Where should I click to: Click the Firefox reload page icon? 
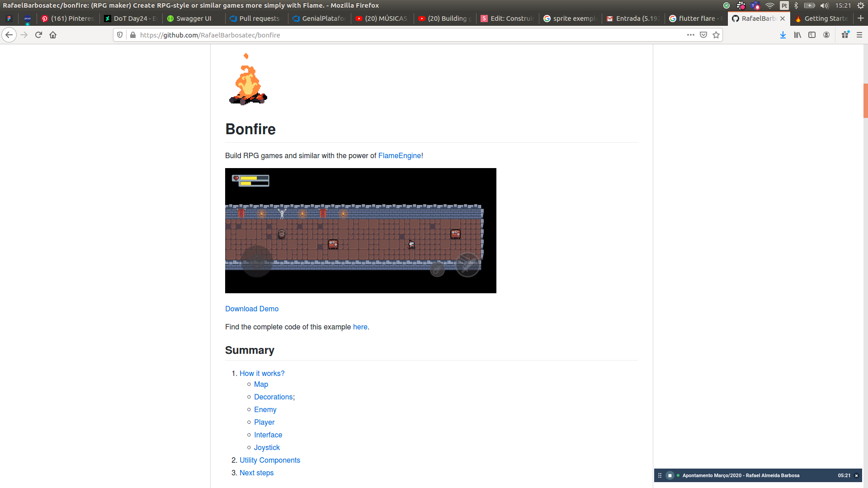pyautogui.click(x=38, y=35)
